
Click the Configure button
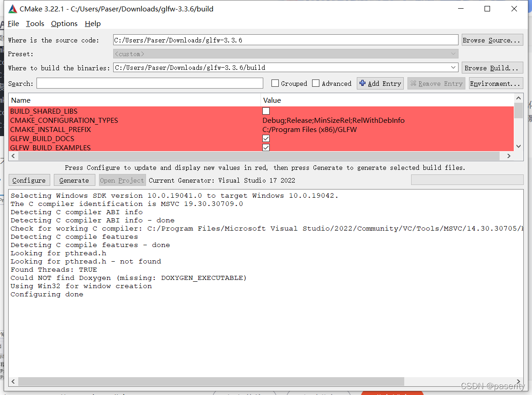coord(29,180)
